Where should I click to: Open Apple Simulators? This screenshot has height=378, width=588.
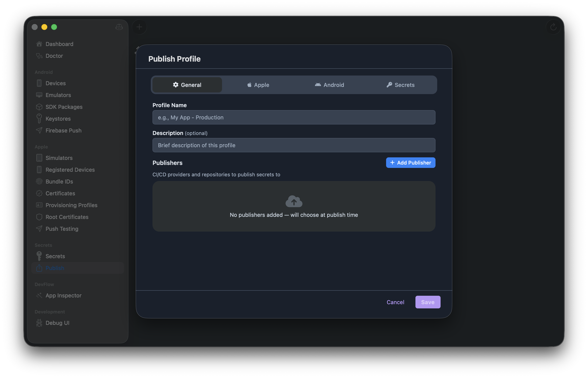[x=78, y=158]
